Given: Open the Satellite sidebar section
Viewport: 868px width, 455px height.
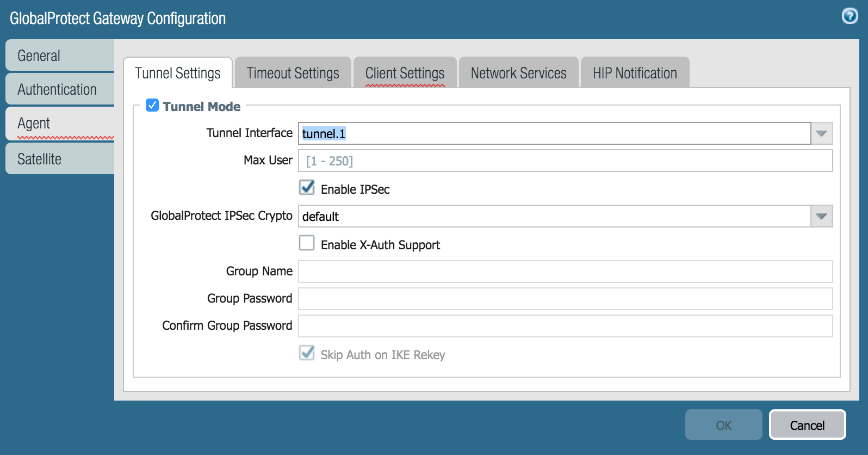Looking at the screenshot, I should (x=60, y=159).
